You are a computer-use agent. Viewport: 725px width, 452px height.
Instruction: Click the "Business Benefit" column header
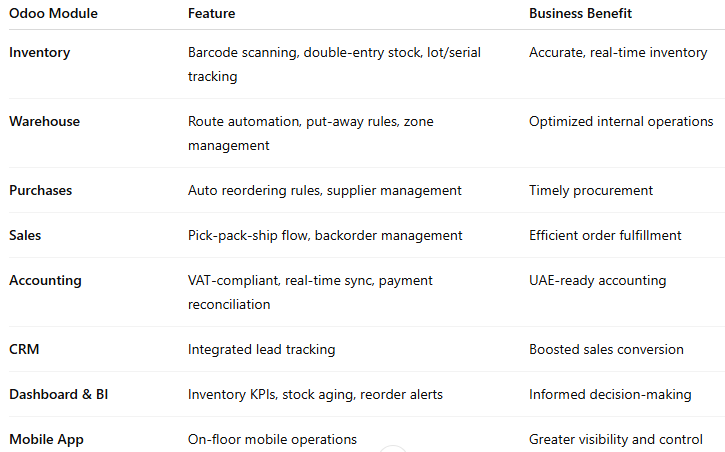pos(580,13)
